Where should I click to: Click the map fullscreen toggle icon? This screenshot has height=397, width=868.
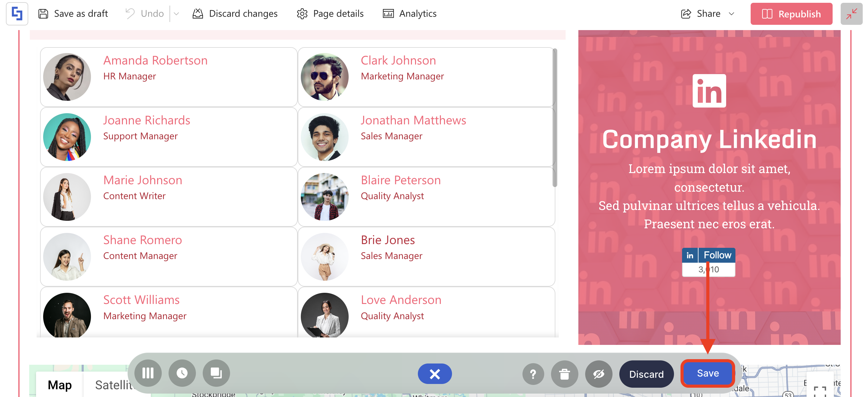820,390
